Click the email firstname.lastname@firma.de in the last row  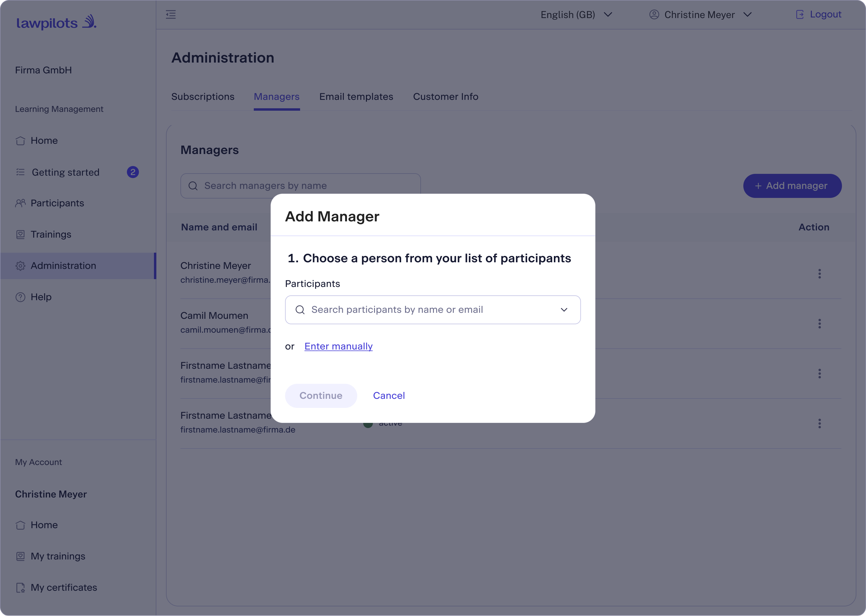[x=238, y=430]
